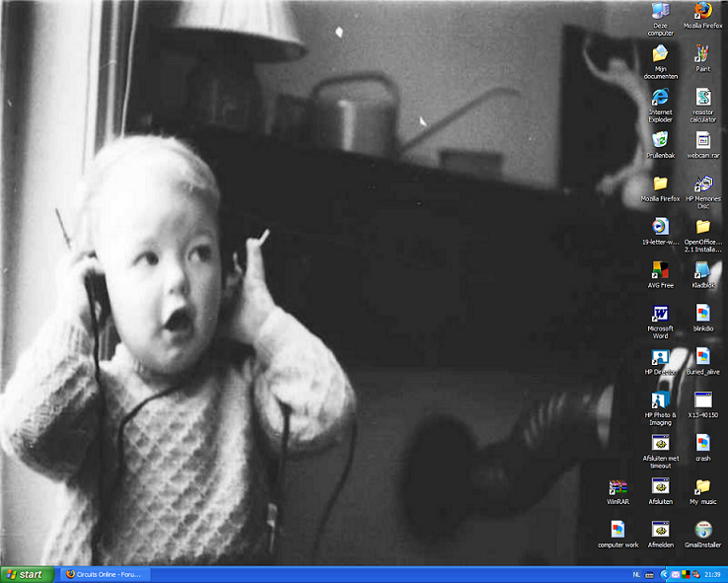Open the Internet Explorer desktop icon
The image size is (728, 583).
click(x=660, y=98)
